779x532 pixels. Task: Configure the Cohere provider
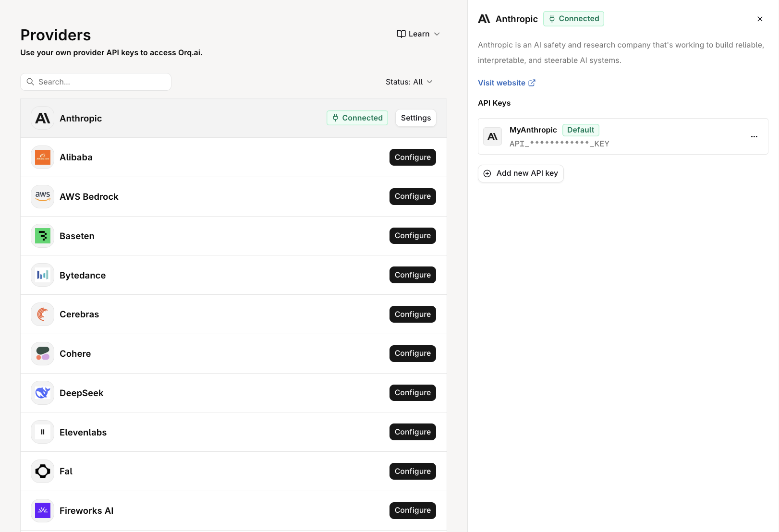(x=413, y=353)
